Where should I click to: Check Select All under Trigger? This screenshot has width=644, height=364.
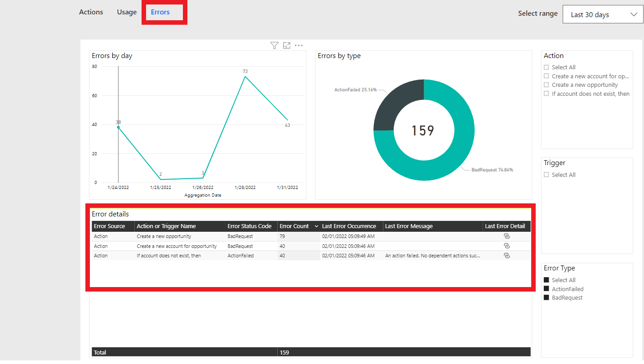(x=546, y=175)
